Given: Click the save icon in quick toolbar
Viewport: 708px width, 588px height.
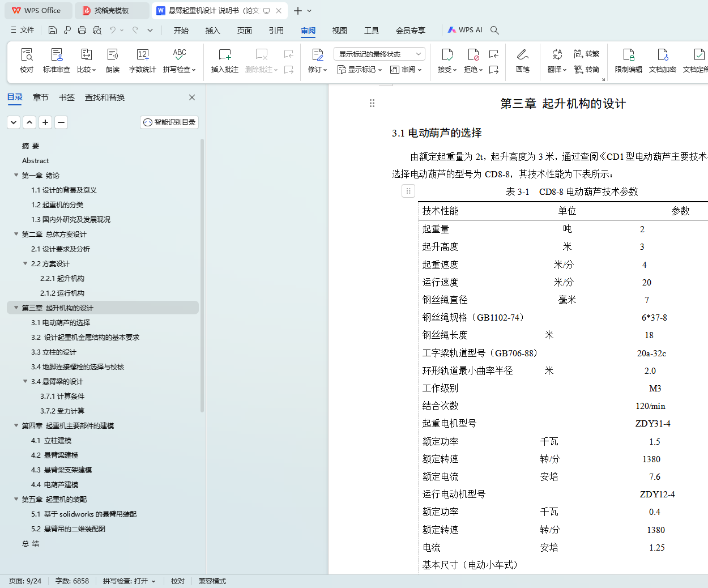Looking at the screenshot, I should click(53, 30).
